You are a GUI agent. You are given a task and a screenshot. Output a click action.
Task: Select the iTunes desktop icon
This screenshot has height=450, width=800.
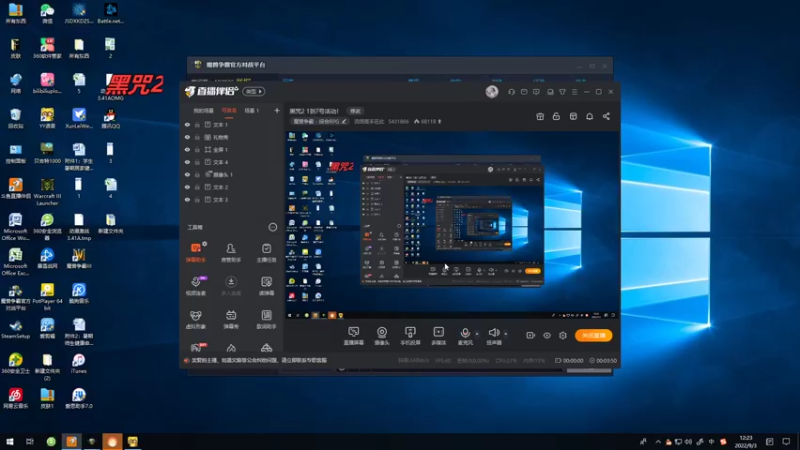pyautogui.click(x=79, y=364)
